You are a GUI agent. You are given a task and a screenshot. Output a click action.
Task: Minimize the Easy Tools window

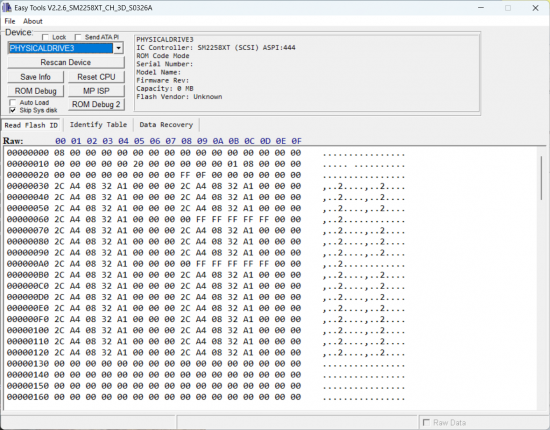tap(481, 8)
